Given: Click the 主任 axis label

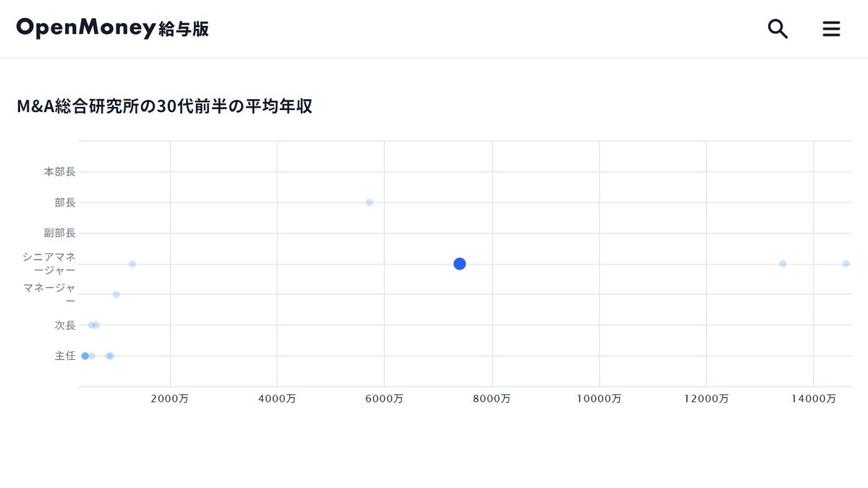Looking at the screenshot, I should (65, 356).
